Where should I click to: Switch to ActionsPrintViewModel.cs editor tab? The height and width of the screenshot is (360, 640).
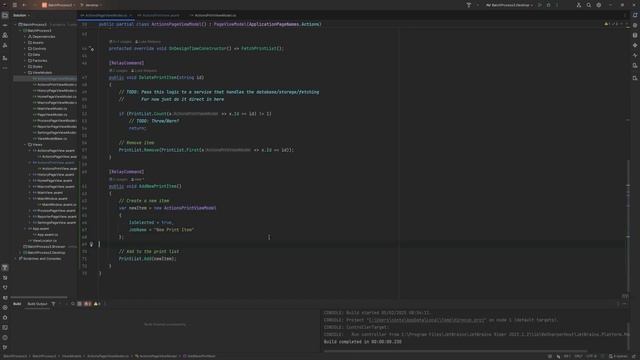213,15
